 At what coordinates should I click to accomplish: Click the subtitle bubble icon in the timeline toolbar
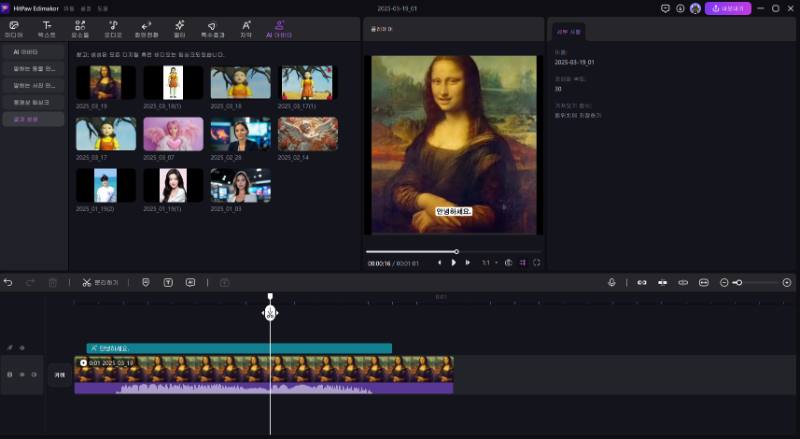point(190,282)
